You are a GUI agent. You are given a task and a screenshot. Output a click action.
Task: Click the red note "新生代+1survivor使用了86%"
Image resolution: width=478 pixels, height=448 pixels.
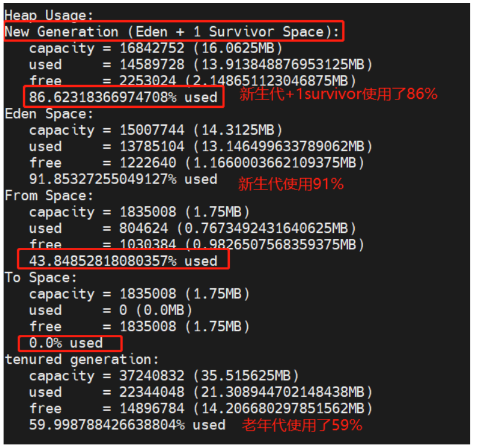338,94
